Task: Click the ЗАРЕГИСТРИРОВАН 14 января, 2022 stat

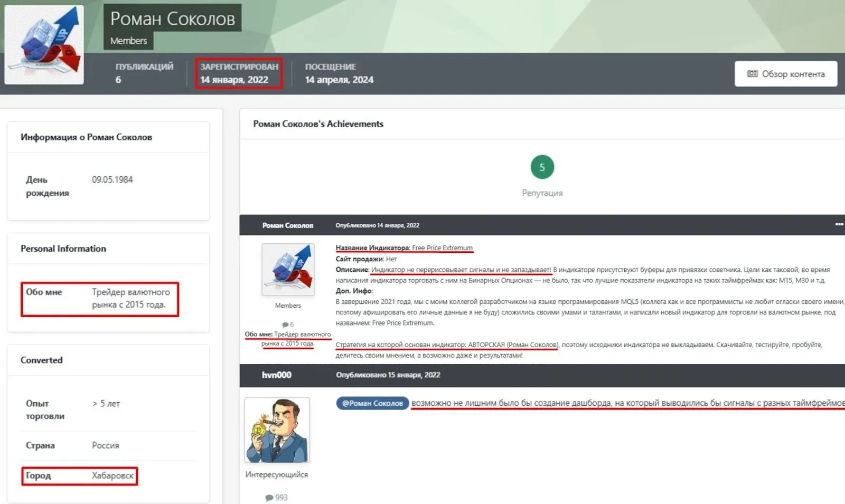Action: click(x=239, y=73)
